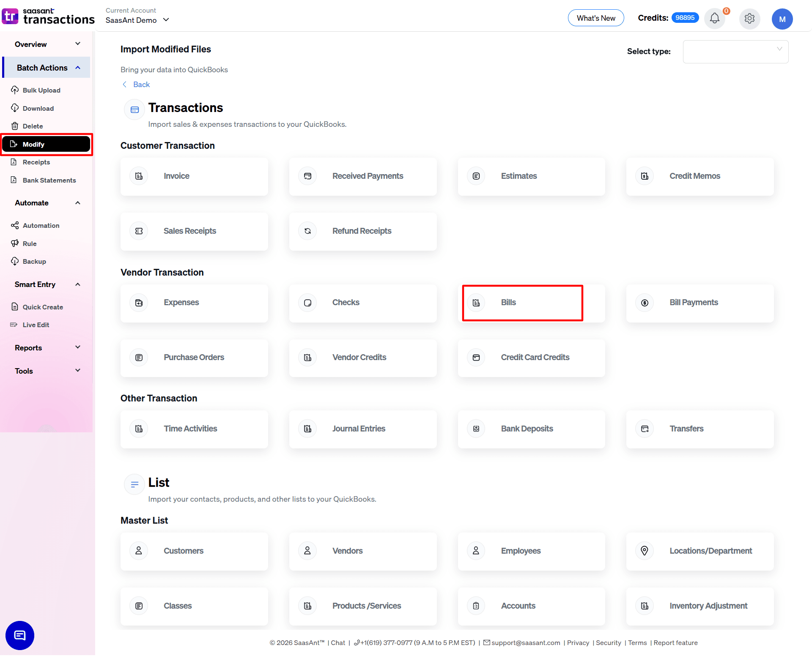The height and width of the screenshot is (656, 812).
Task: Click the Credits 98895 badge
Action: coord(685,17)
